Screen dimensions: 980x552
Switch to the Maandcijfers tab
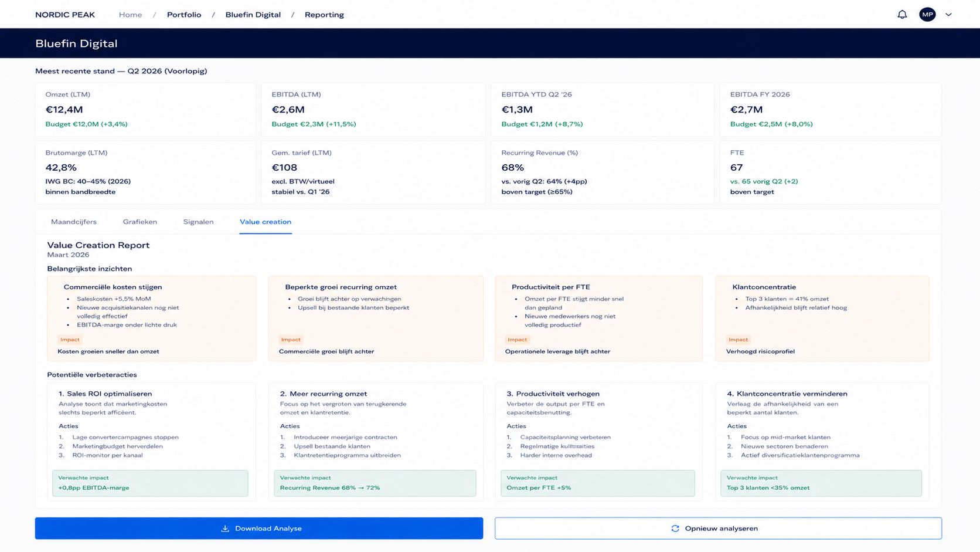click(x=74, y=222)
